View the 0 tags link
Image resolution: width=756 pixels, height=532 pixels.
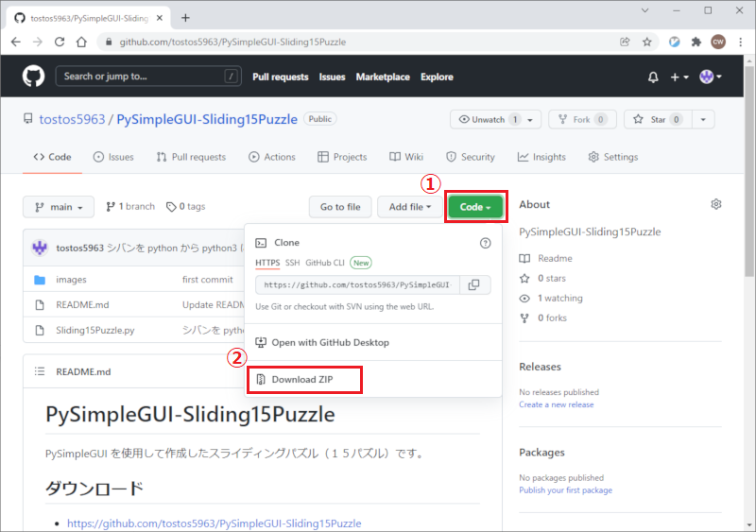click(185, 206)
